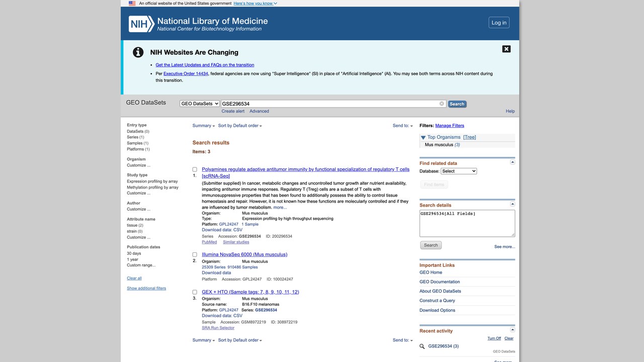Tick the checkbox for Illumina NovaSeq 6000

(x=195, y=254)
